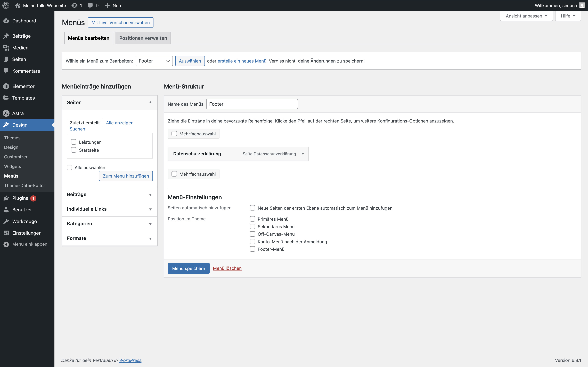Tick the Primäres Menü checkbox
588x367 pixels.
[252, 219]
